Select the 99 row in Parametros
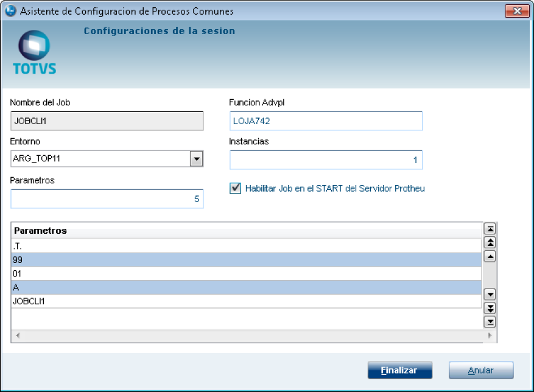534x392 pixels. coord(244,260)
